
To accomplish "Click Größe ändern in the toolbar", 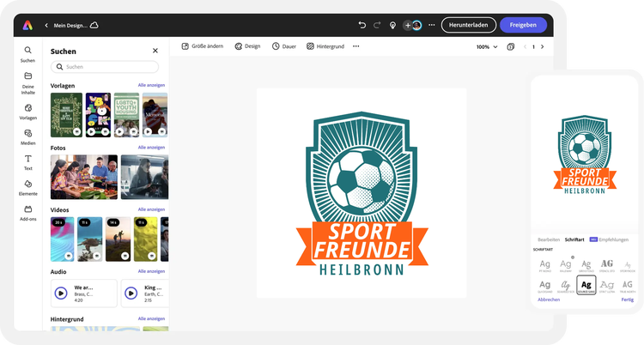I will tap(203, 46).
